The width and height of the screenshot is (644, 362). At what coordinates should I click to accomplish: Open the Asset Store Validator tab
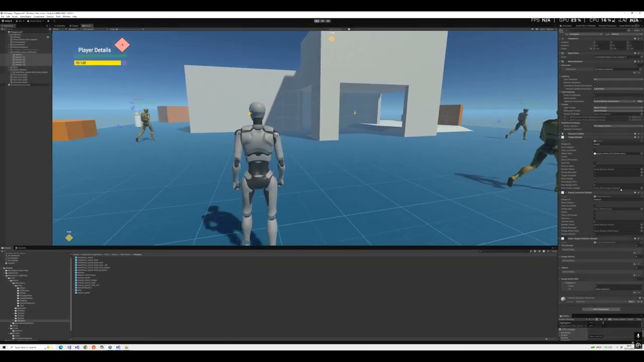point(586,26)
